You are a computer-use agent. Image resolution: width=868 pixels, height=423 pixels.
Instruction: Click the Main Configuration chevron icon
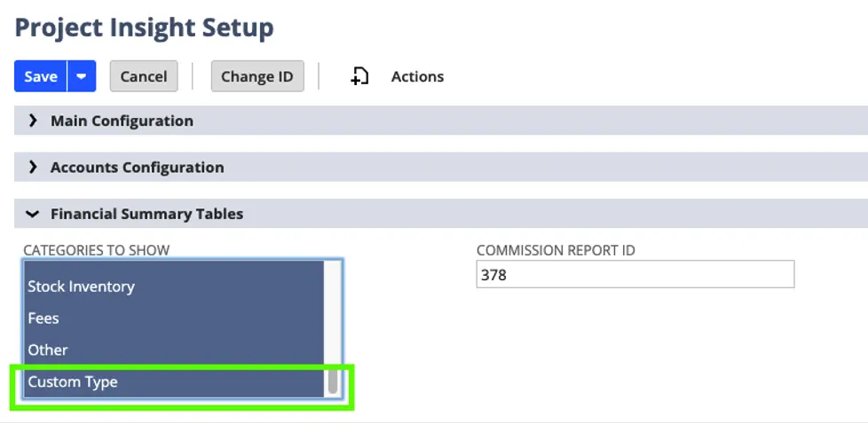(x=34, y=121)
